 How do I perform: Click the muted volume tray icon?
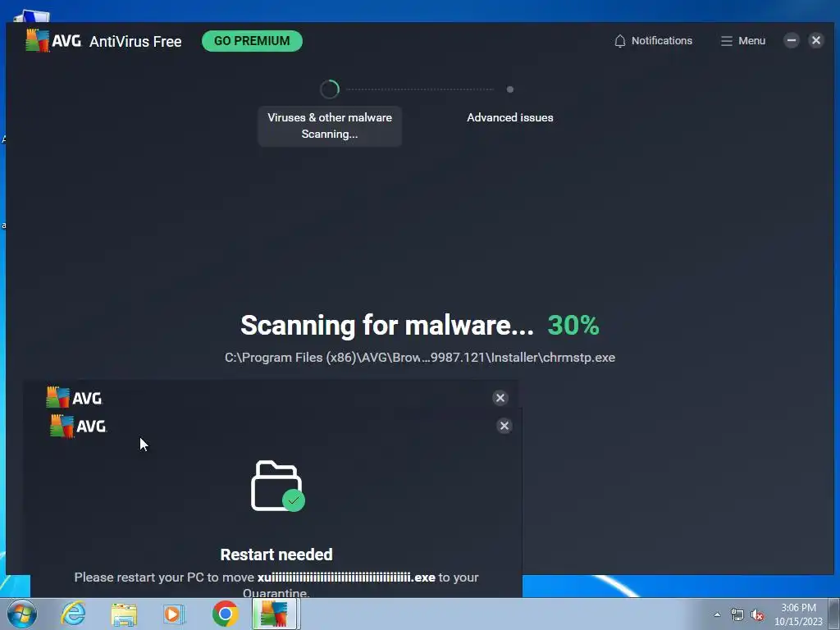coord(757,615)
